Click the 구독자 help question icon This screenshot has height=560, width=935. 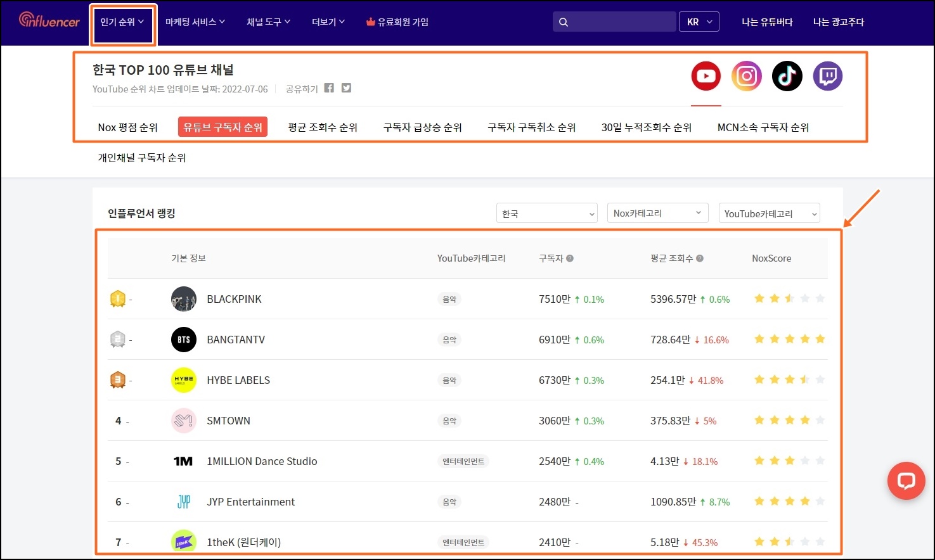570,258
